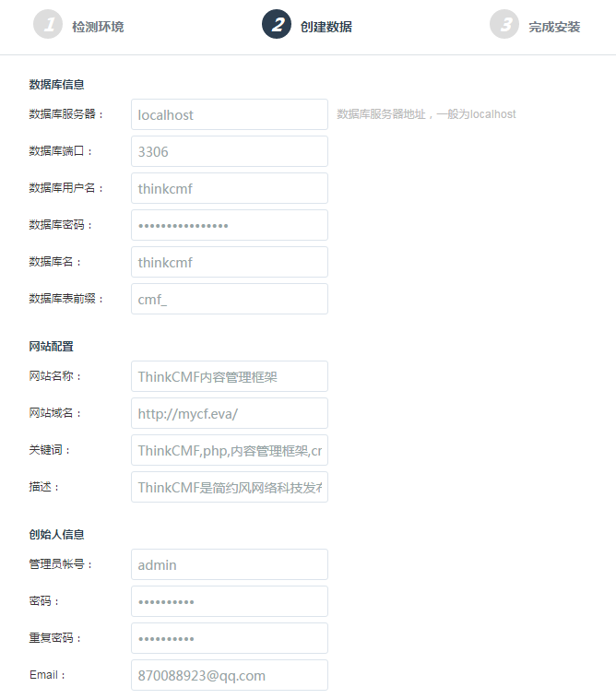Click the 数据库密码 password field

(230, 225)
